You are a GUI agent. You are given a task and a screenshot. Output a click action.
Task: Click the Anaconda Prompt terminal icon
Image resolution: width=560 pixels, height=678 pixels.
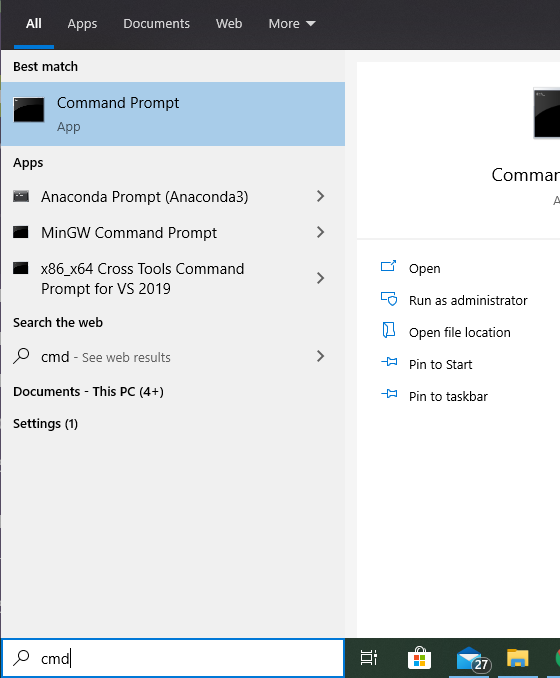(21, 196)
